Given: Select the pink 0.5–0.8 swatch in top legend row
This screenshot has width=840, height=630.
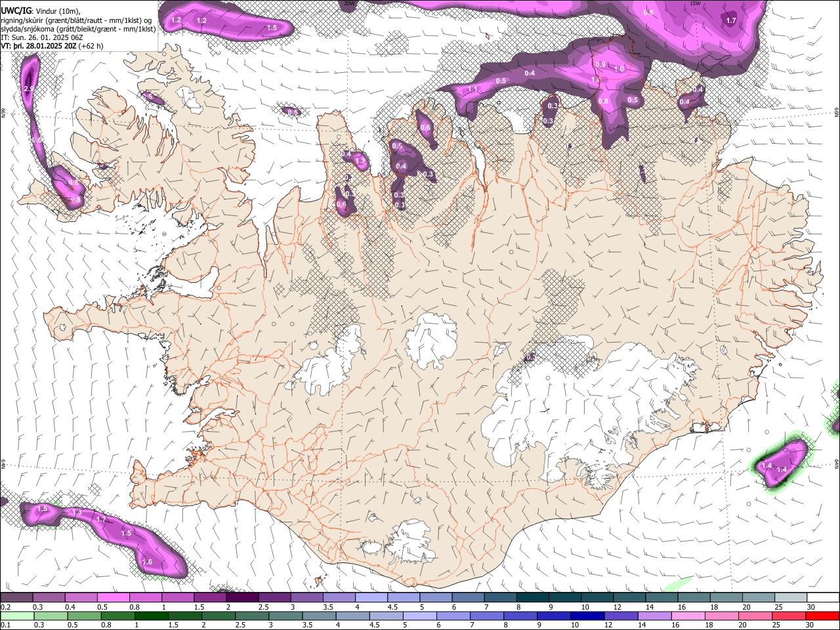Looking at the screenshot, I should point(113,598).
